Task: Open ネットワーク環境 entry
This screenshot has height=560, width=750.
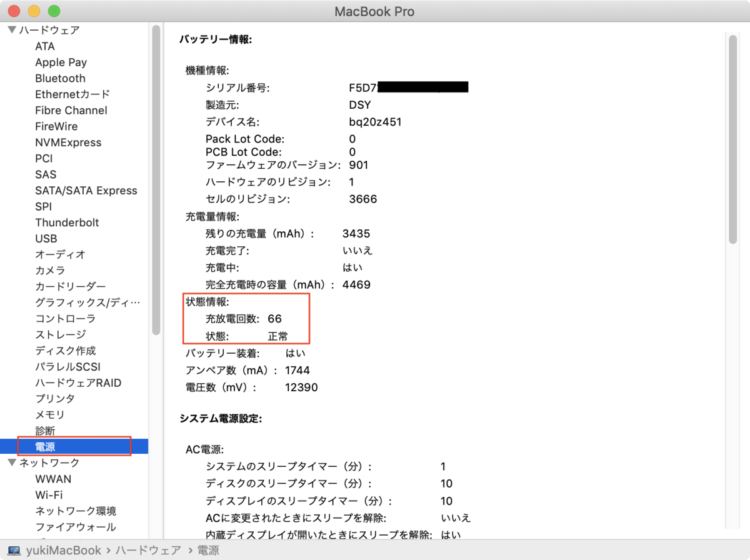Action: (x=76, y=511)
